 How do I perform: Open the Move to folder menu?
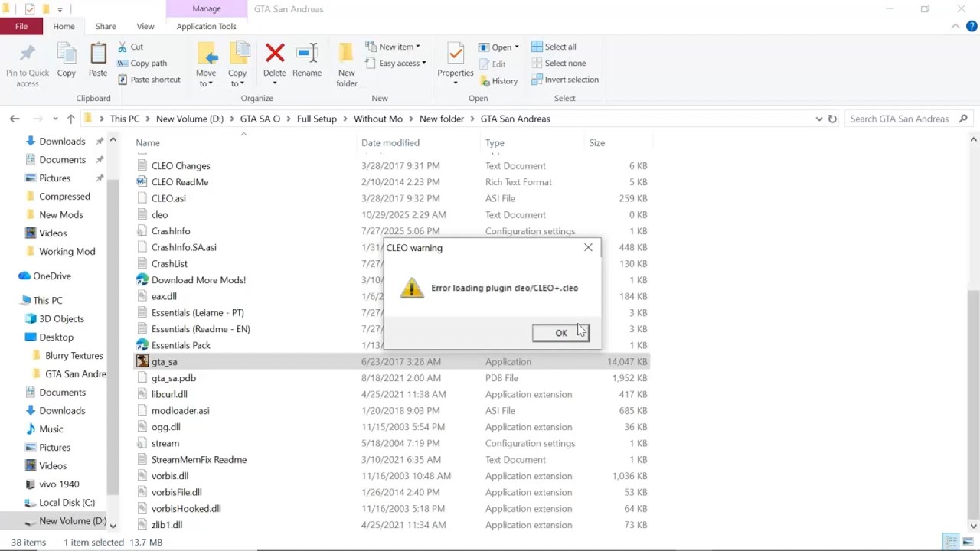coord(206,64)
